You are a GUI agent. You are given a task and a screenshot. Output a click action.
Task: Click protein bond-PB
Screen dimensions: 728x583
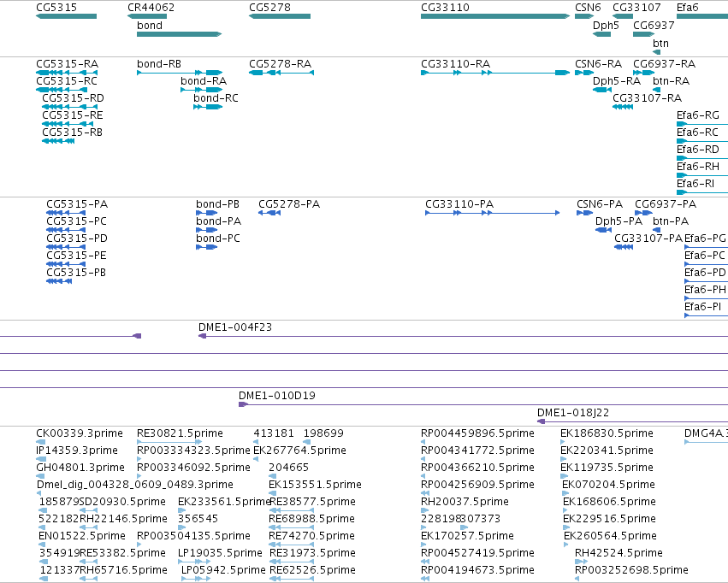tap(207, 212)
